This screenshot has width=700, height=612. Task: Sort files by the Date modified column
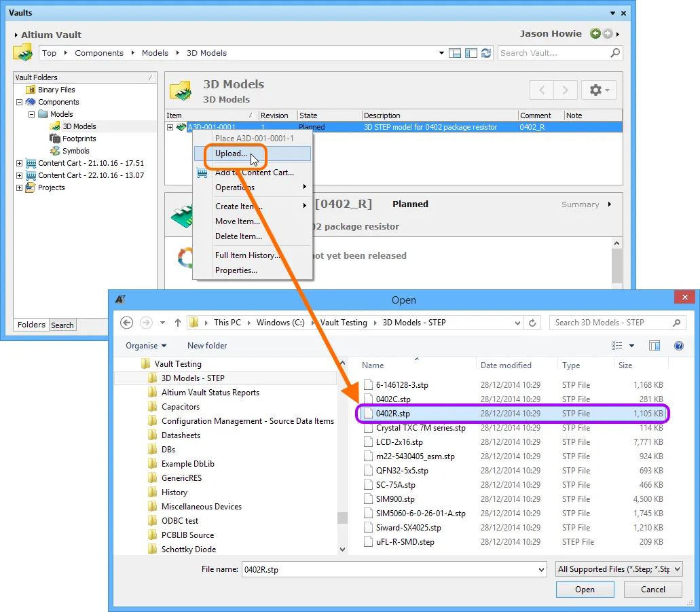click(x=506, y=365)
